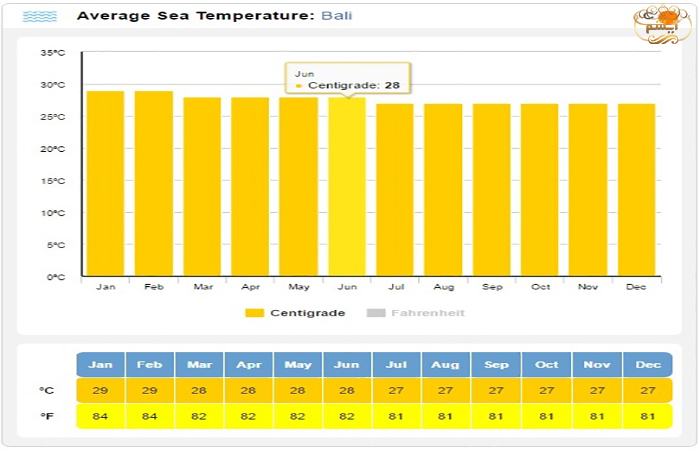Viewport: 700px width, 450px height.
Task: Click the Jan bar in chart
Action: click(x=105, y=185)
